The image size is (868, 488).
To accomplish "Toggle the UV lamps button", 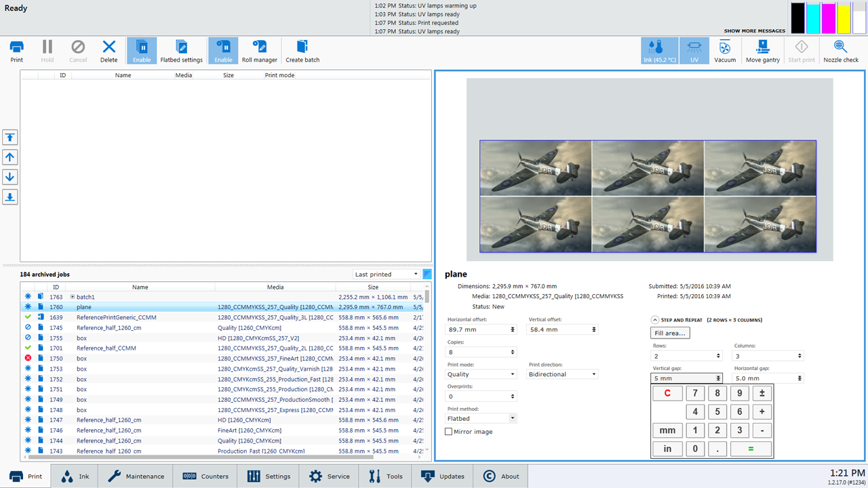I will (x=694, y=51).
